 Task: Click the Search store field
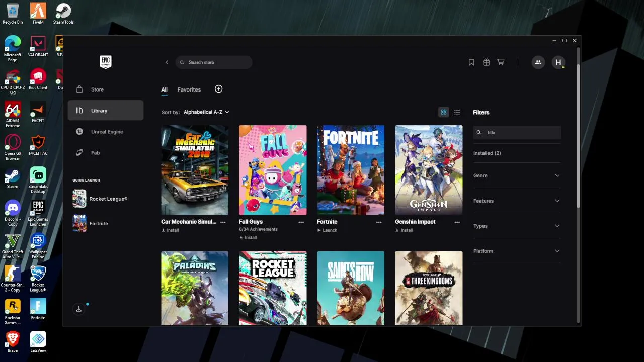point(214,62)
